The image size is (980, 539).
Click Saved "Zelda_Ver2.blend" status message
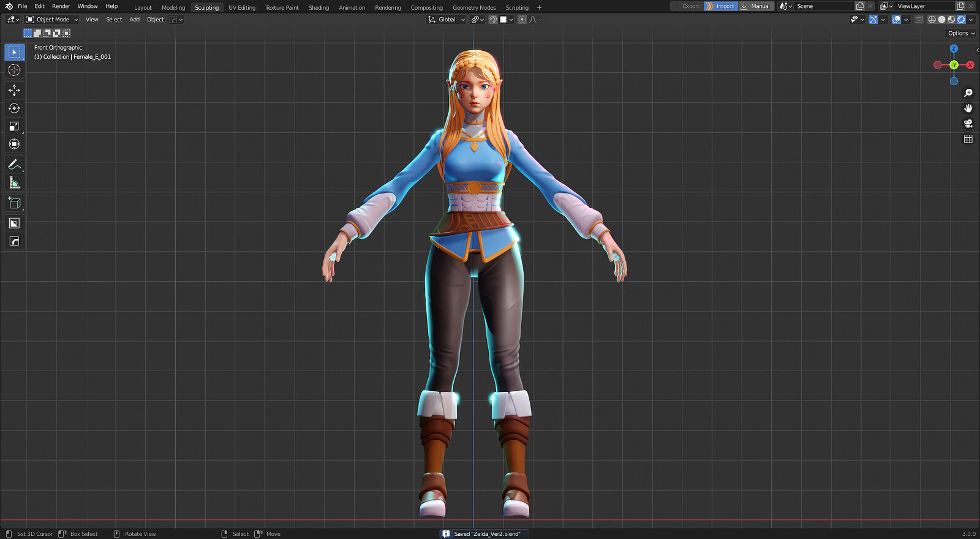pyautogui.click(x=487, y=534)
